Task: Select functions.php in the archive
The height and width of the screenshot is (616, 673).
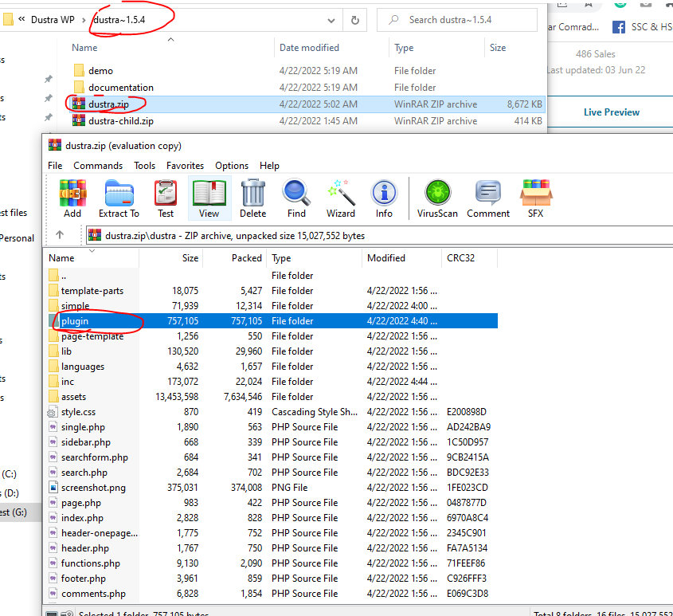Action: (272, 563)
